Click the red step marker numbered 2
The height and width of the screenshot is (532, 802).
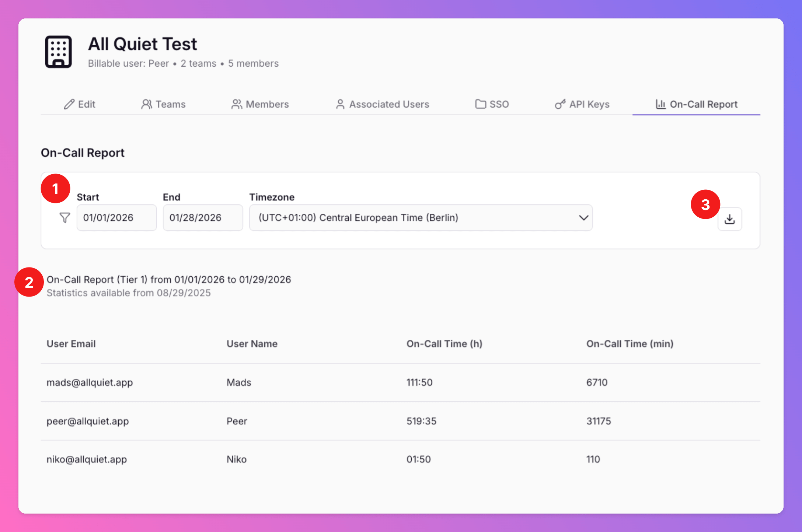(x=29, y=282)
